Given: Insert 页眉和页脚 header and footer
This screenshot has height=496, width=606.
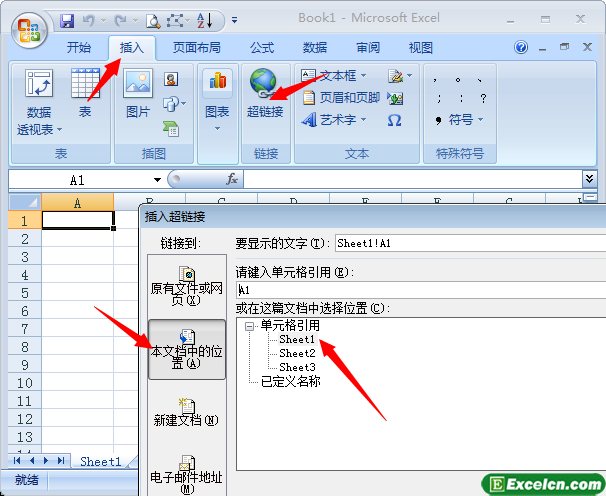Looking at the screenshot, I should point(341,97).
